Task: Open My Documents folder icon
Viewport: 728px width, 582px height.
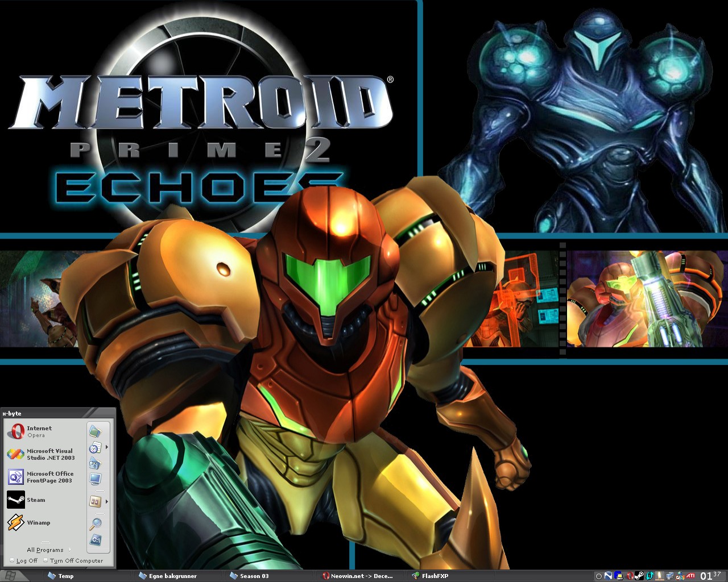Action: point(95,431)
